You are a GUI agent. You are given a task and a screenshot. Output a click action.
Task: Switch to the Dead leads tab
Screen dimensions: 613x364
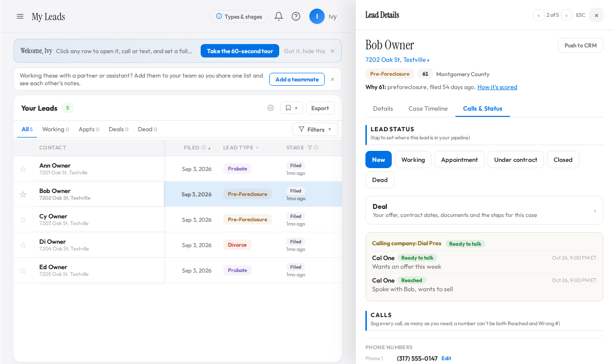click(x=148, y=129)
